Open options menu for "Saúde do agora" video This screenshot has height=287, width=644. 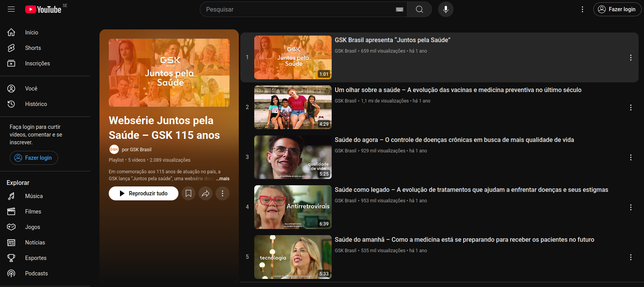pyautogui.click(x=630, y=157)
